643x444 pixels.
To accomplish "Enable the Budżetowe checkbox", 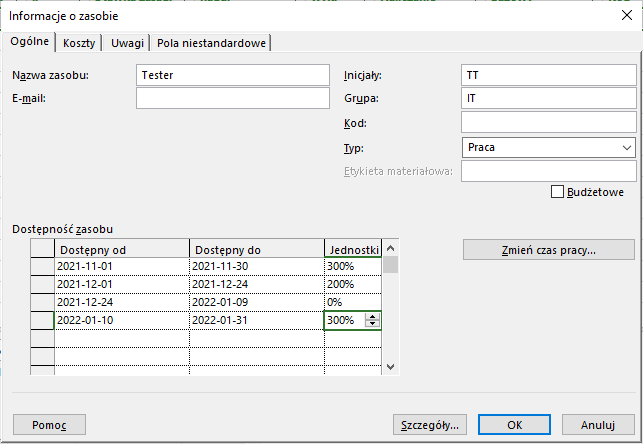I will (x=558, y=191).
